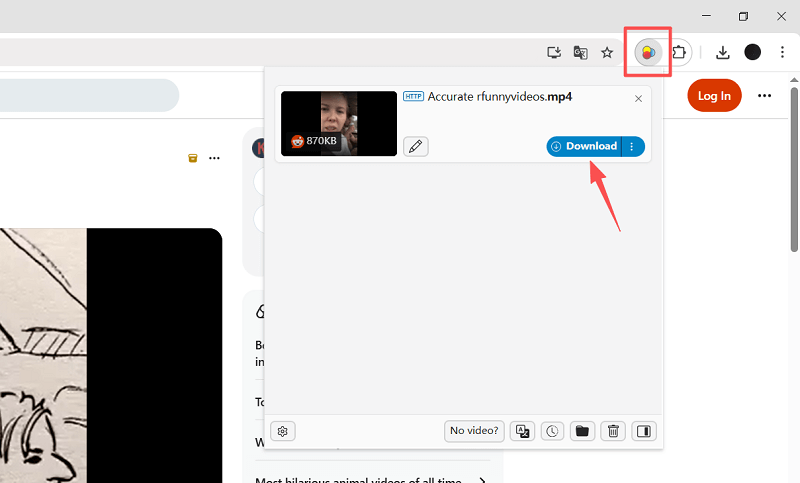Open the post's three-dot options menu

(x=214, y=158)
